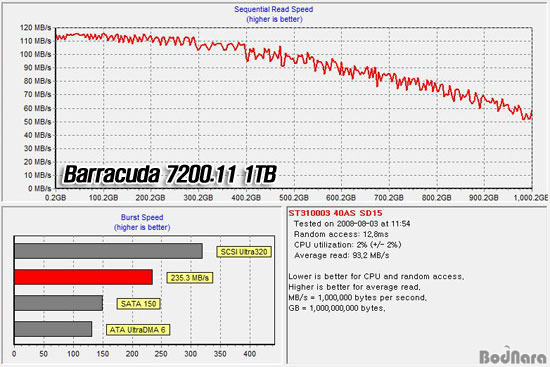The height and width of the screenshot is (367, 550).
Task: Click the 'Burst Speed' chart title
Action: (x=142, y=217)
